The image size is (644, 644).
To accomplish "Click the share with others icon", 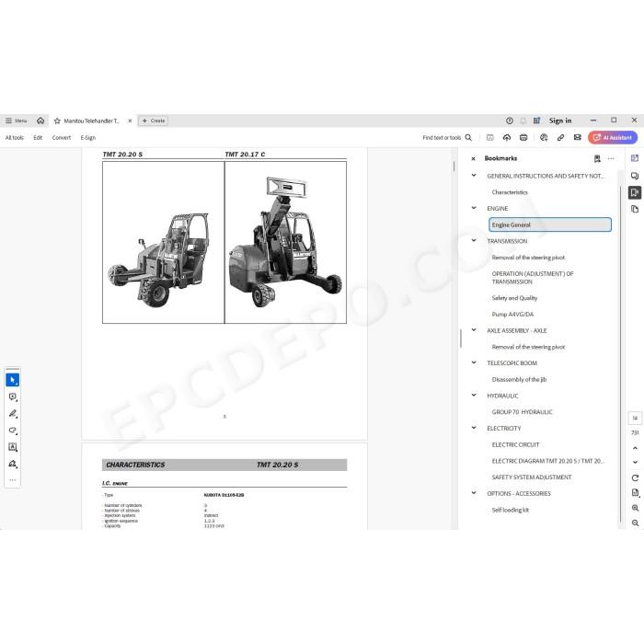I will (x=544, y=138).
